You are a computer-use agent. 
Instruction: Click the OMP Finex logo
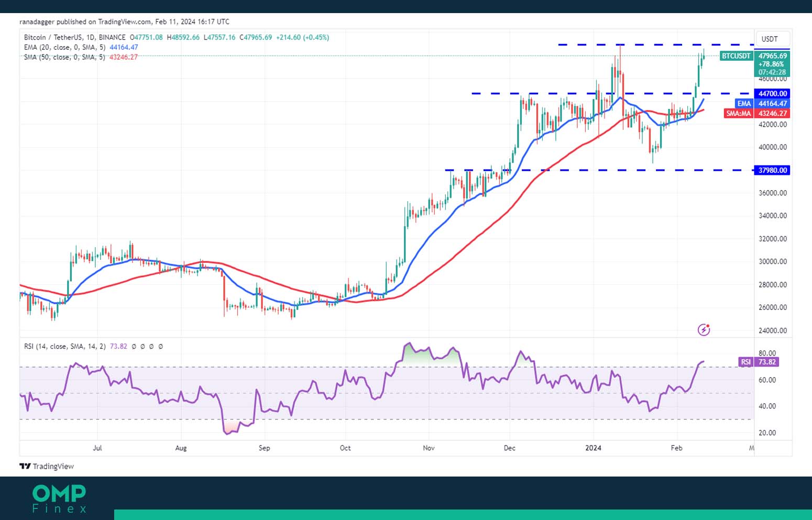tap(59, 499)
